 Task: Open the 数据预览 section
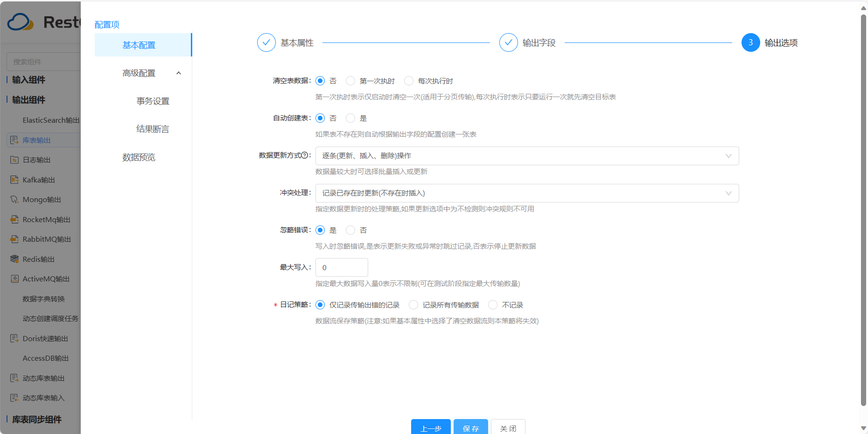point(139,157)
